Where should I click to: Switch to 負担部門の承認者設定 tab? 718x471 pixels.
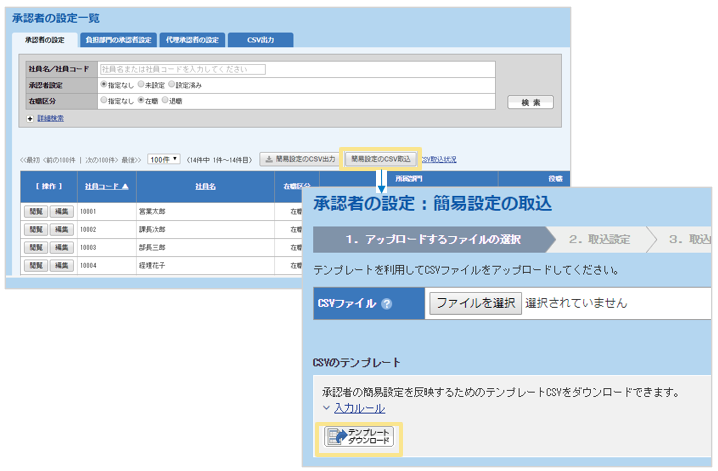118,40
